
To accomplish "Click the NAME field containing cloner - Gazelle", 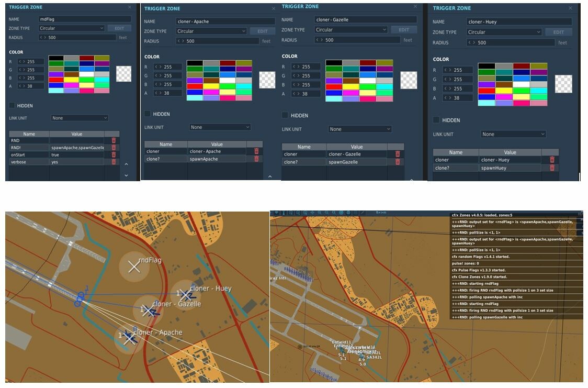I will [x=365, y=19].
